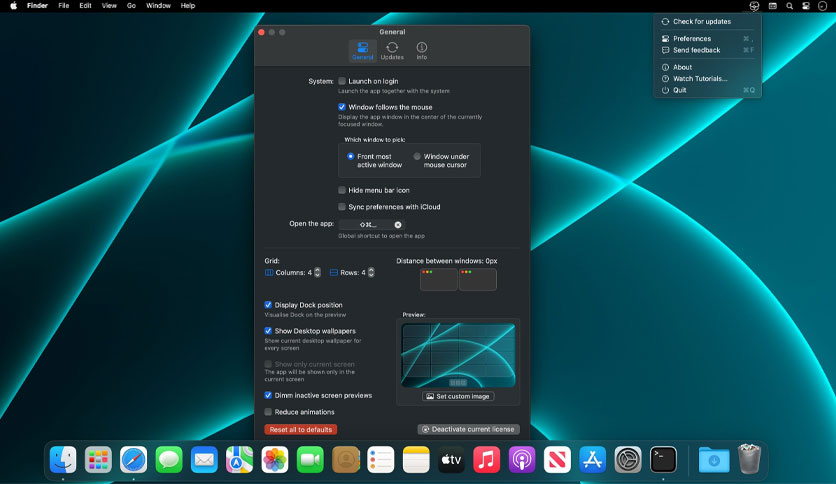
Task: Open the File menu
Action: pos(63,6)
